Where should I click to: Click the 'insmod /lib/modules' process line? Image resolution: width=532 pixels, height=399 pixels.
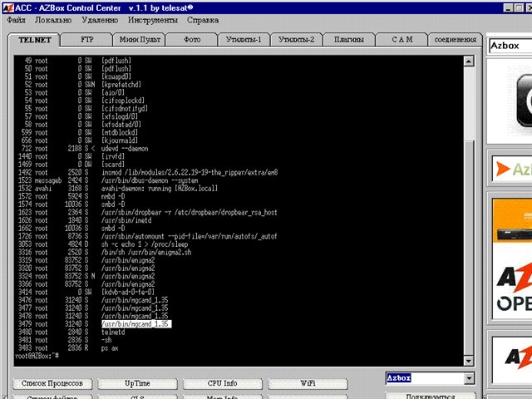coord(190,172)
